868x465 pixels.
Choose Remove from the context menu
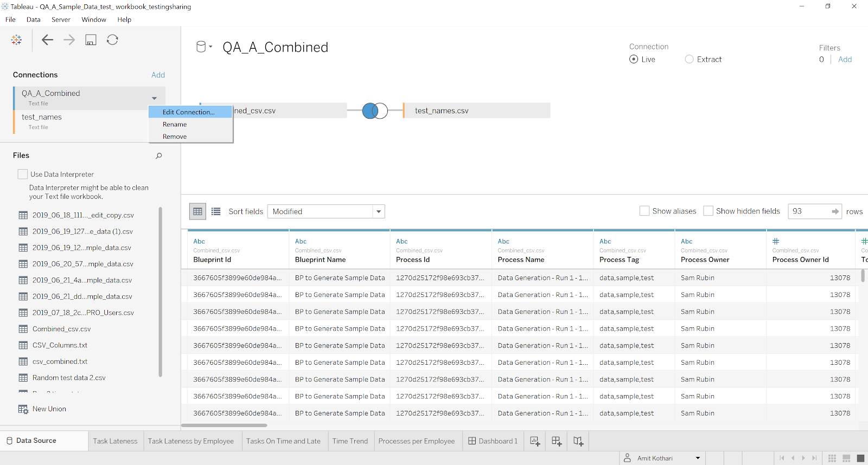tap(190, 137)
